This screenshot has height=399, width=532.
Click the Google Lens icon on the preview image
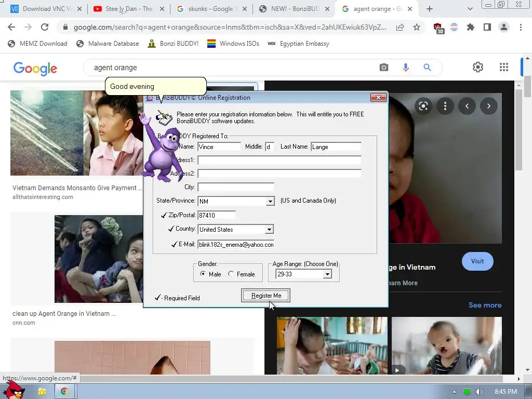[x=423, y=106]
